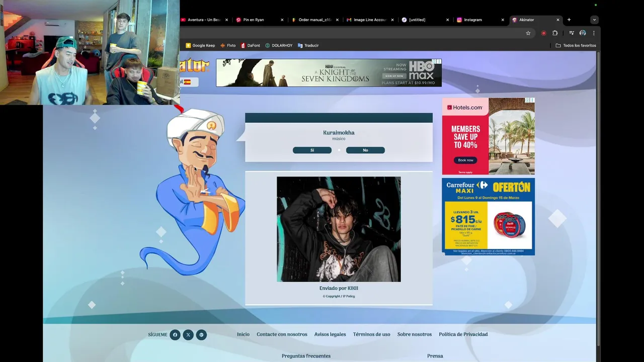Open the Términos de uso link

[x=371, y=334]
